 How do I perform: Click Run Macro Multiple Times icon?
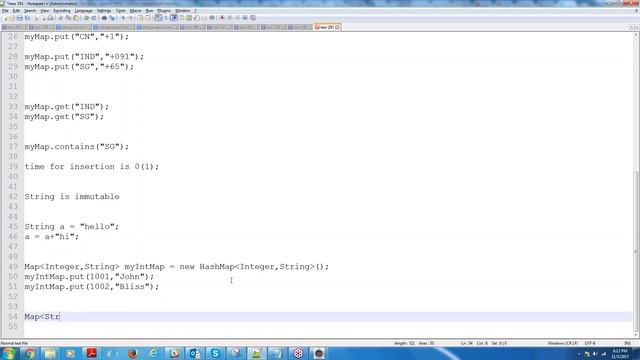[x=245, y=18]
